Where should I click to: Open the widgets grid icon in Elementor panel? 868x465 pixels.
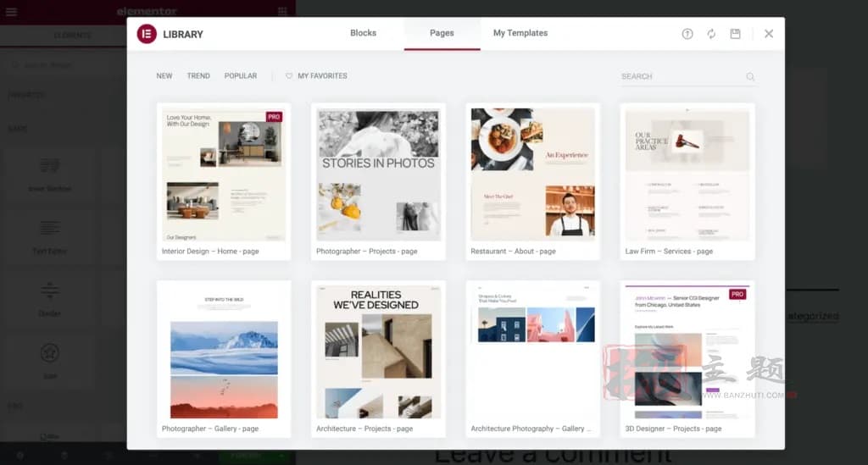pos(282,11)
